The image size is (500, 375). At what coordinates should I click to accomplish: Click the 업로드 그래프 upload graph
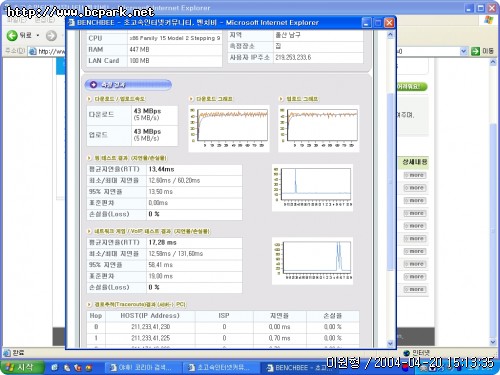319,129
